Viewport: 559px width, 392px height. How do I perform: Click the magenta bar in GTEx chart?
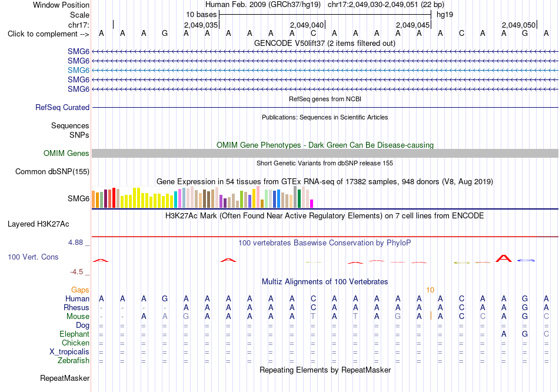311,204
